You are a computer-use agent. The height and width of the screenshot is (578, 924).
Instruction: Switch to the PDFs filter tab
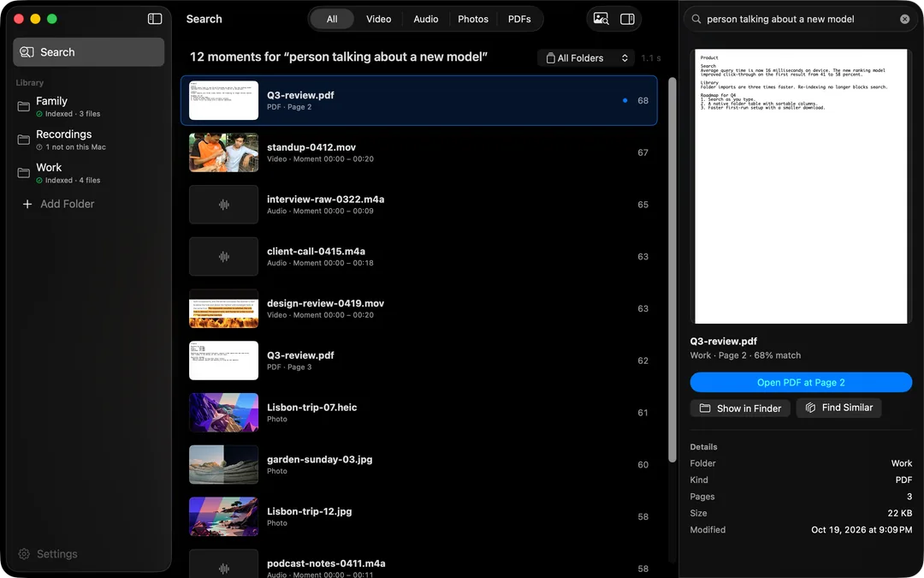pos(519,19)
